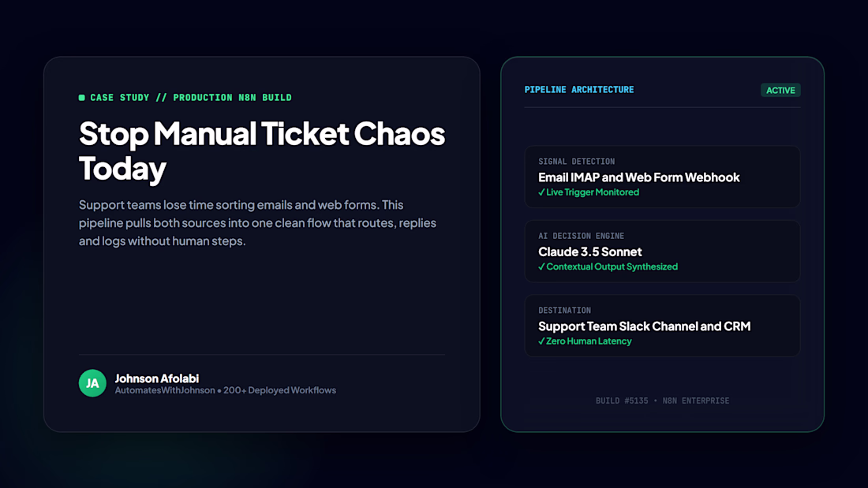Image resolution: width=868 pixels, height=488 pixels.
Task: Click the CASE STUDY // PRODUCTION N8N BUILD label
Action: coord(191,98)
